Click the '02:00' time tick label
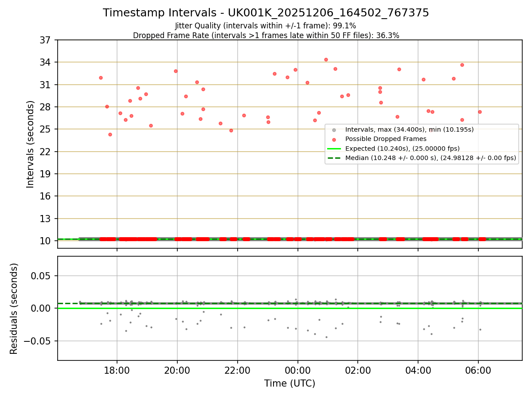This screenshot has width=532, height=399. pyautogui.click(x=358, y=370)
